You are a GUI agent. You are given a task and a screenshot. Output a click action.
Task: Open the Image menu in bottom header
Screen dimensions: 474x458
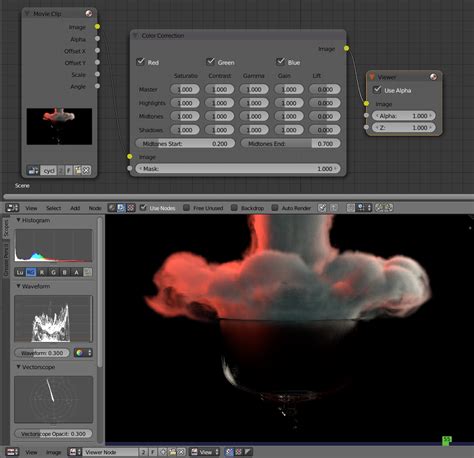53,452
